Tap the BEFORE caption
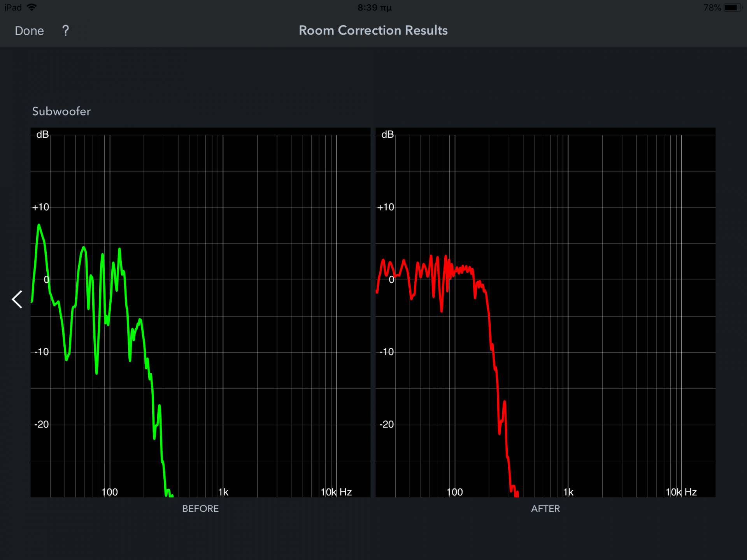747x560 pixels. point(200,508)
